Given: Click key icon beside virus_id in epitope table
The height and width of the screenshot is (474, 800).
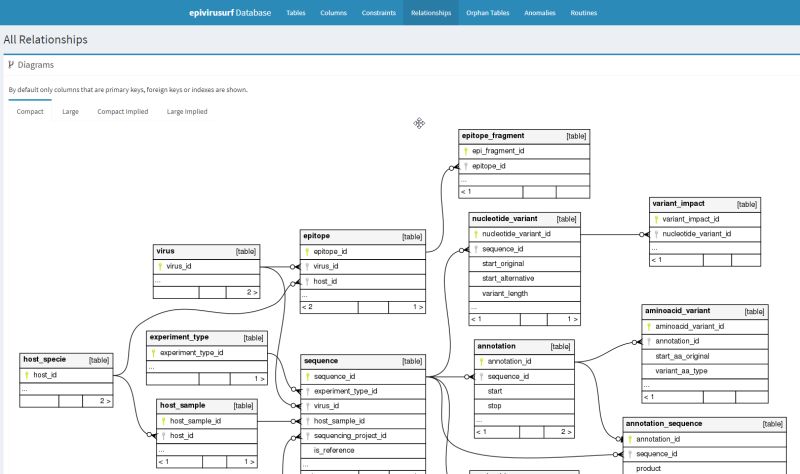Looking at the screenshot, I should pyautogui.click(x=307, y=266).
